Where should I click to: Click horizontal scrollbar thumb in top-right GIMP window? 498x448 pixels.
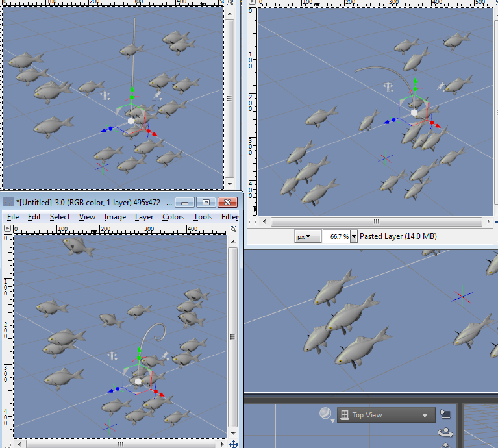(377, 221)
